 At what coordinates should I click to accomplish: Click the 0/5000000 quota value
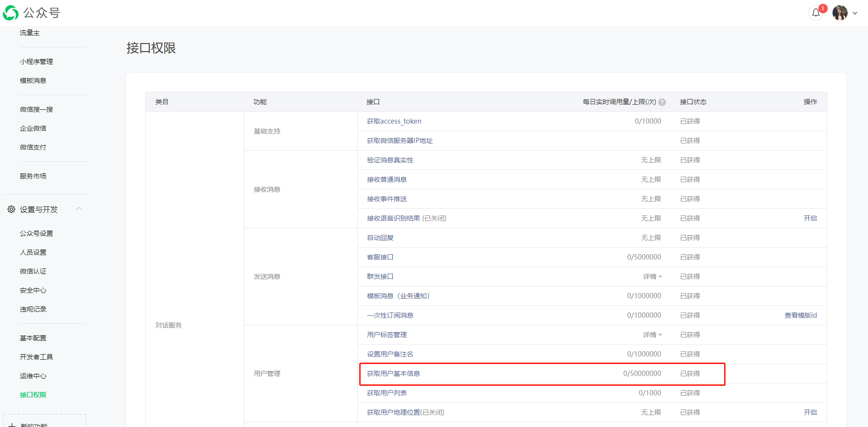pyautogui.click(x=644, y=257)
